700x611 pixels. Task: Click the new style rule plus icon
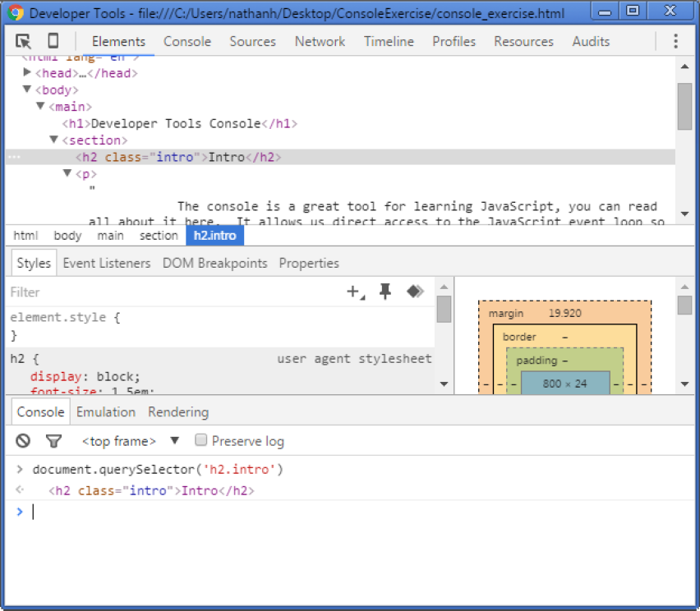click(356, 292)
